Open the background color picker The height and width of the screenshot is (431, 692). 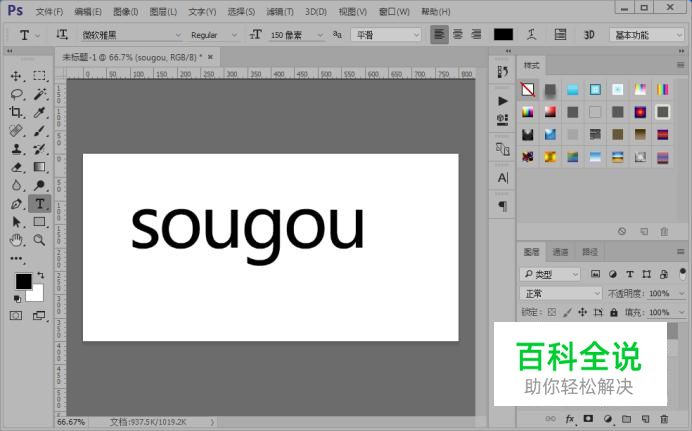pos(38,295)
